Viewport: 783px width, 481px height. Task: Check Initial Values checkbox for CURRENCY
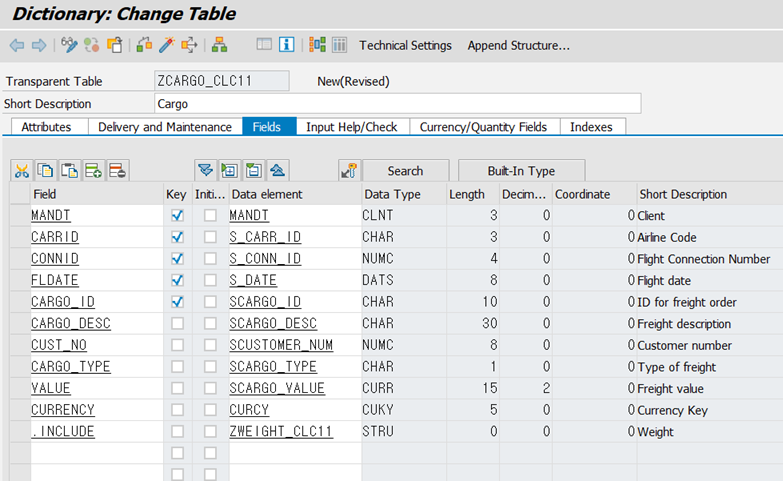pos(210,410)
